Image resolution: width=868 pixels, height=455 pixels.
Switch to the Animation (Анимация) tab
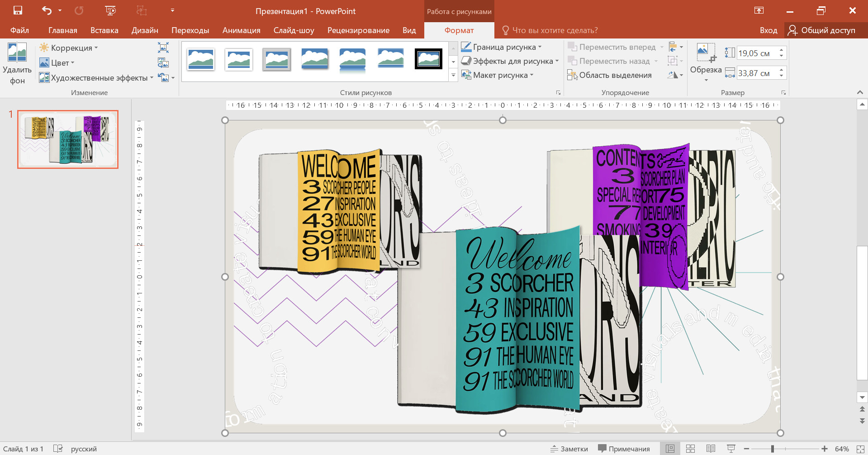pos(241,30)
